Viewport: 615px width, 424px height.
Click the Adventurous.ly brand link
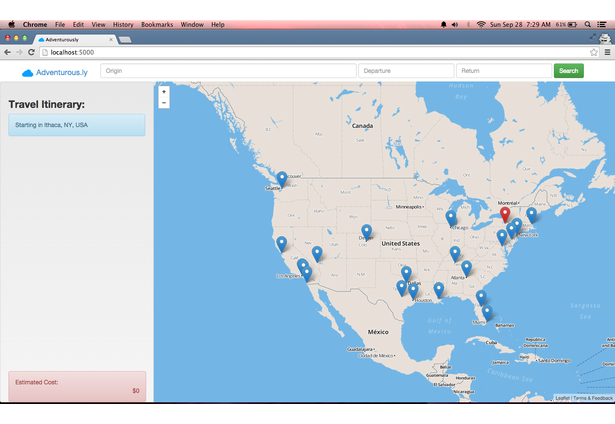tap(62, 73)
